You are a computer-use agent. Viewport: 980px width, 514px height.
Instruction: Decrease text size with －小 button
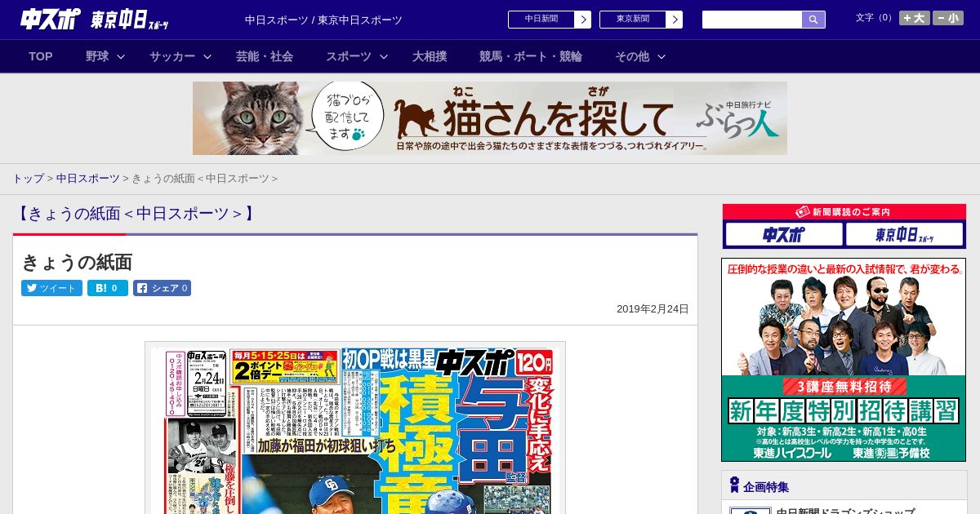point(948,18)
